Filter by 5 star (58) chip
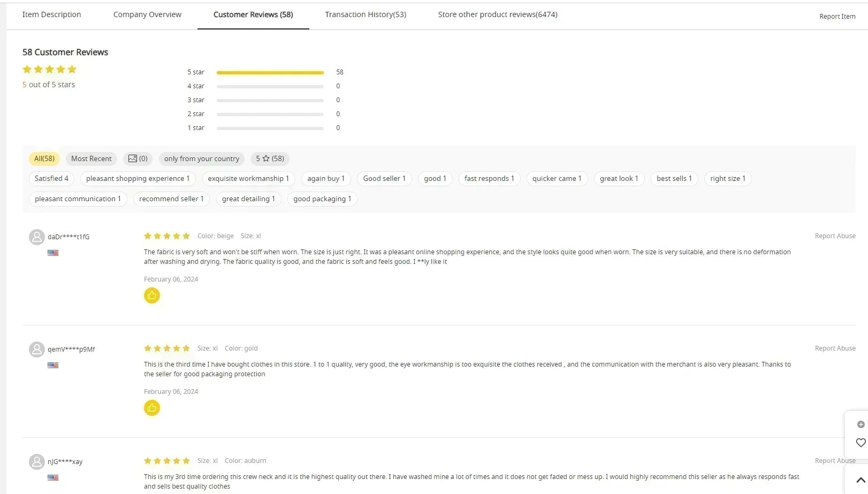The height and width of the screenshot is (494, 868). [270, 158]
